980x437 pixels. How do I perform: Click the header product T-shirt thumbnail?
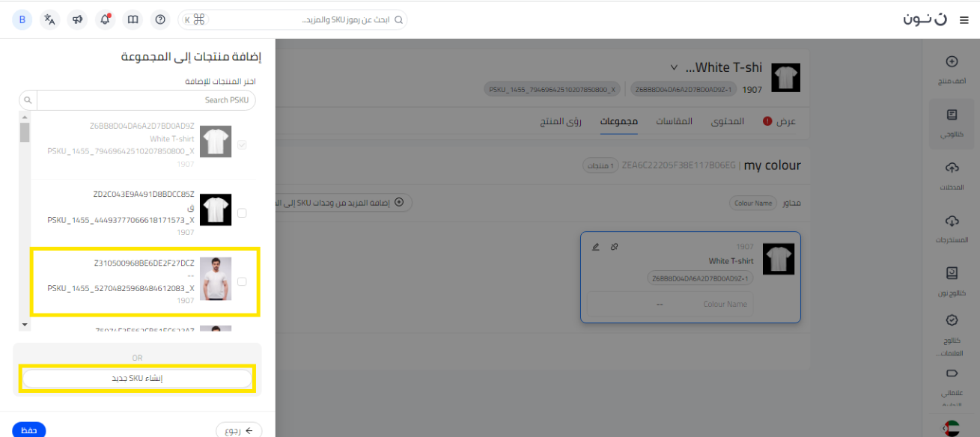pos(785,77)
